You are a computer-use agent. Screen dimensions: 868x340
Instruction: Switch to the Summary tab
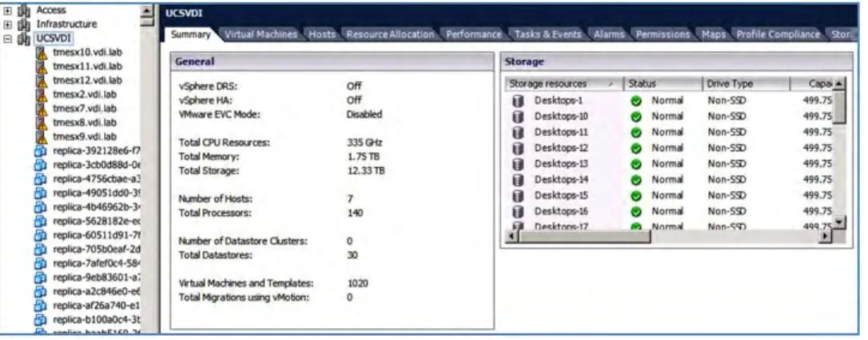190,34
